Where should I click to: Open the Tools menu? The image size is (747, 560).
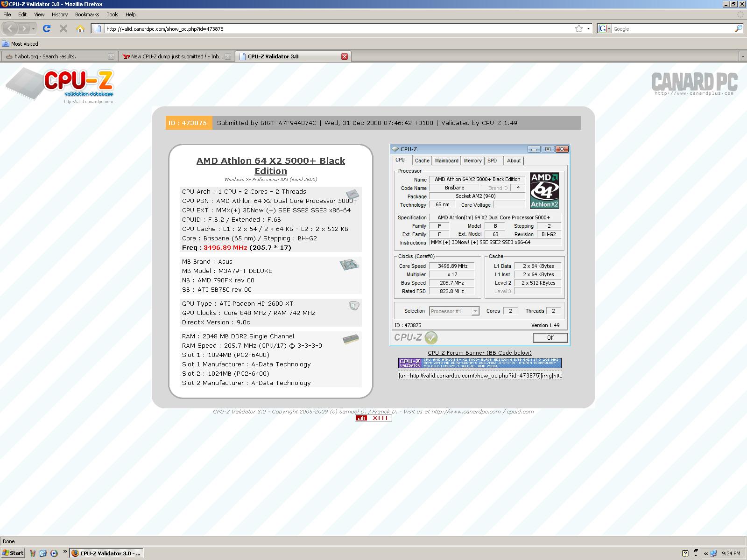pos(113,14)
